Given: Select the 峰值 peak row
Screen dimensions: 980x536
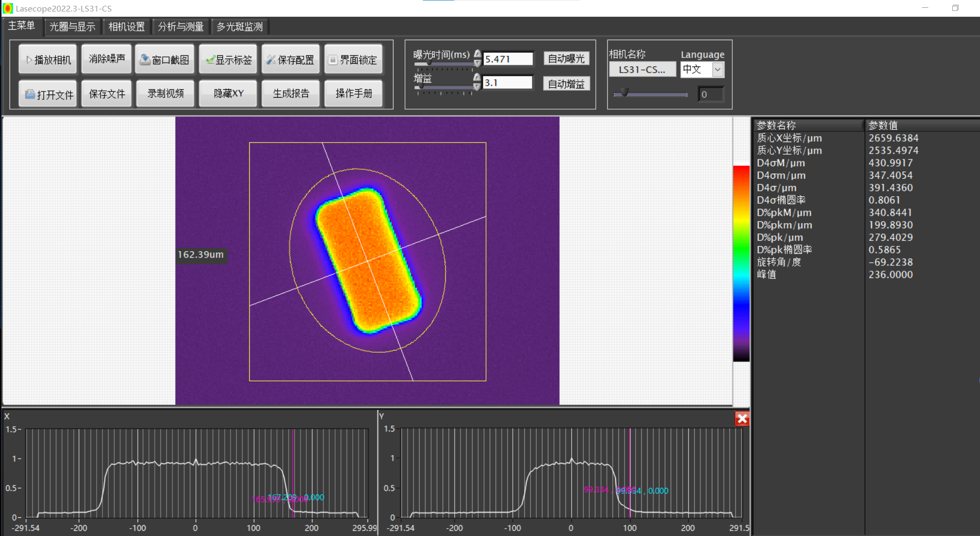Looking at the screenshot, I should [x=866, y=275].
